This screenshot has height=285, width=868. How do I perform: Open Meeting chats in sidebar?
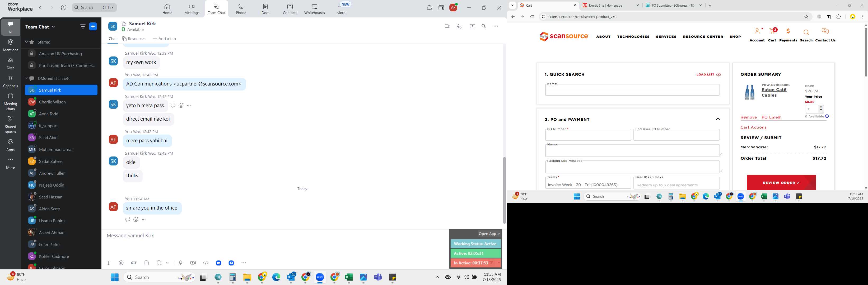click(11, 102)
